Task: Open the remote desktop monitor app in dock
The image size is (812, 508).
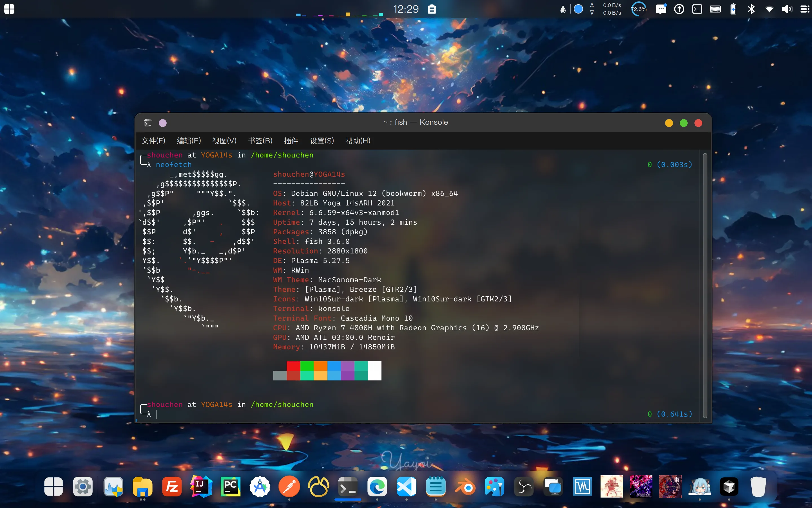Action: 553,487
